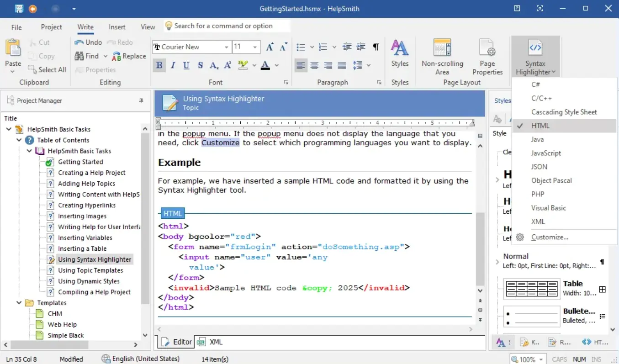Open Font group dialog launcher
Image resolution: width=619 pixels, height=364 pixels.
tap(286, 83)
